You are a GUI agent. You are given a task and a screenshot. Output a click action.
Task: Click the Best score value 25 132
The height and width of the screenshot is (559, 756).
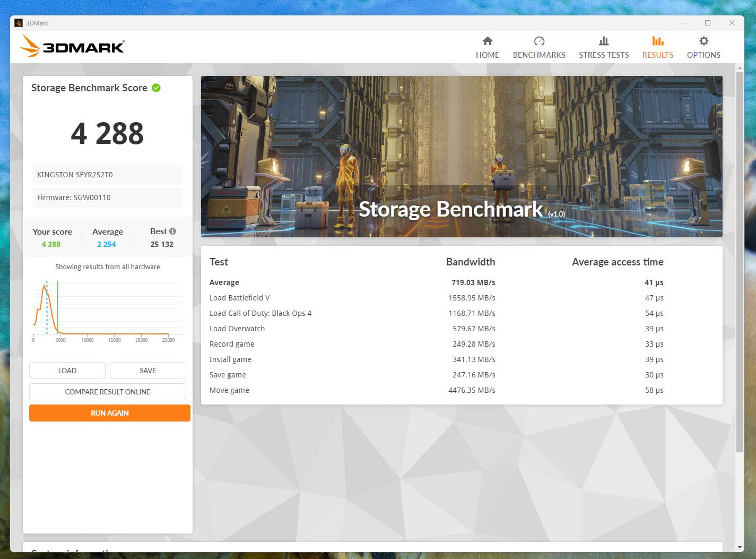[162, 244]
